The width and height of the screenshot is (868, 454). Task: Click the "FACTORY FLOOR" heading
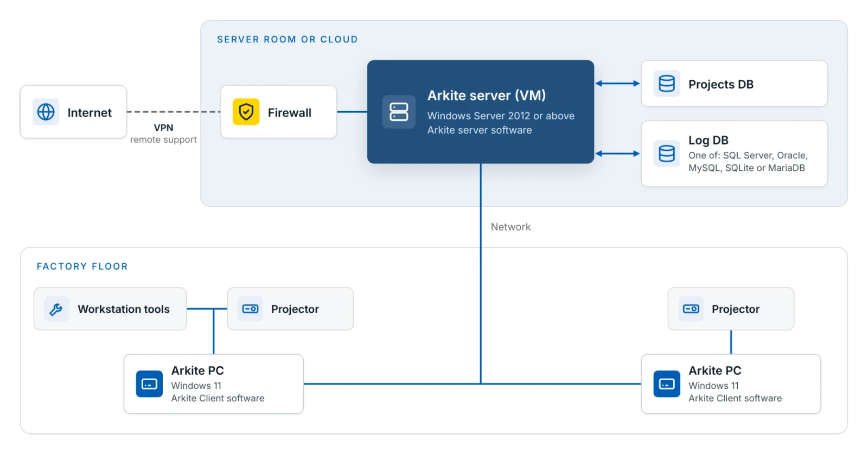(82, 266)
